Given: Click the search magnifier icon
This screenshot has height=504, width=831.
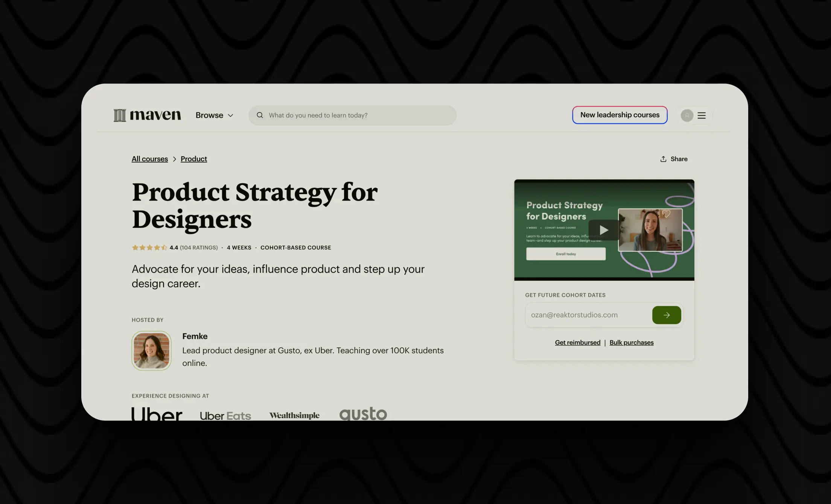Looking at the screenshot, I should pos(260,115).
